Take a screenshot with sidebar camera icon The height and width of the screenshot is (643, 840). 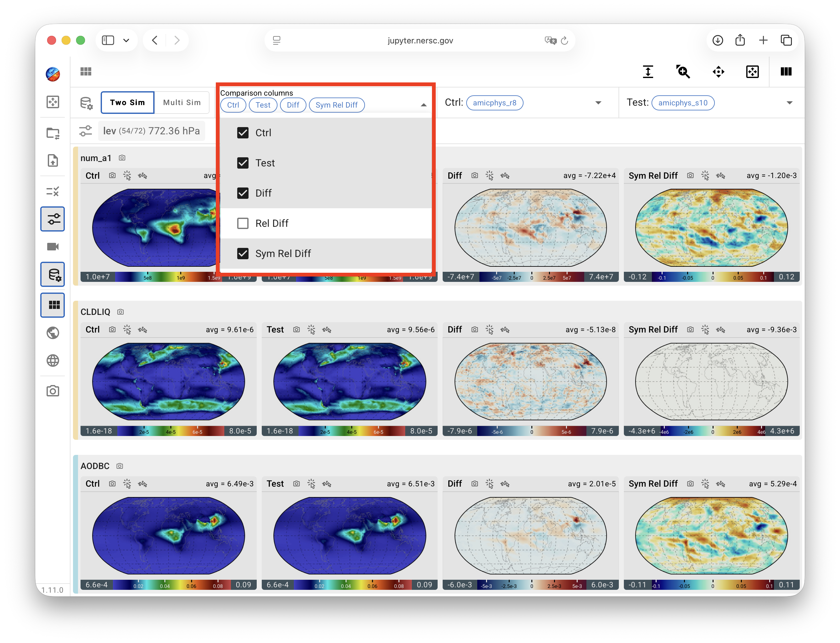click(x=53, y=391)
